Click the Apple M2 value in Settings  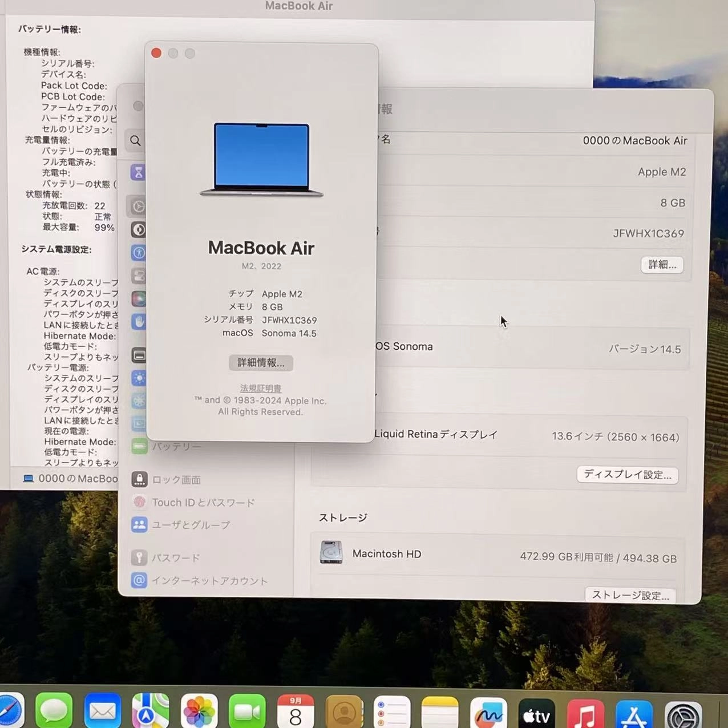tap(662, 172)
